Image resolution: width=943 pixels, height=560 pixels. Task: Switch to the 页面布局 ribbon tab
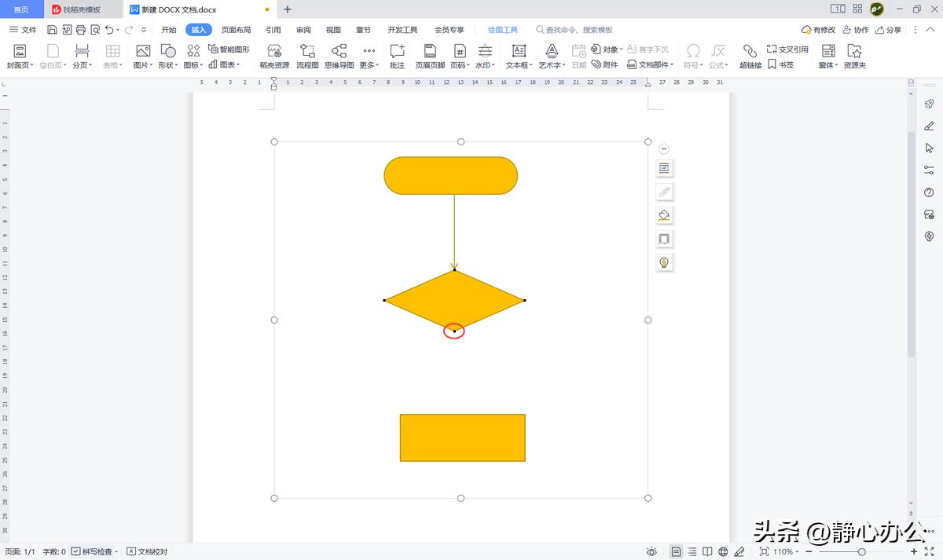pos(236,30)
